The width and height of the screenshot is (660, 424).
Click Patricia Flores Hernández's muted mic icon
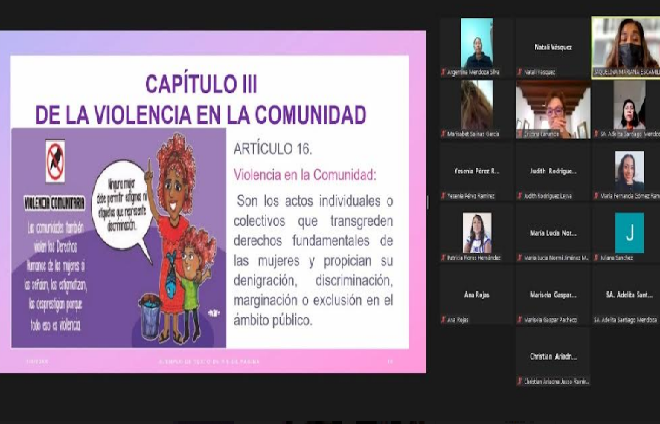tap(444, 258)
